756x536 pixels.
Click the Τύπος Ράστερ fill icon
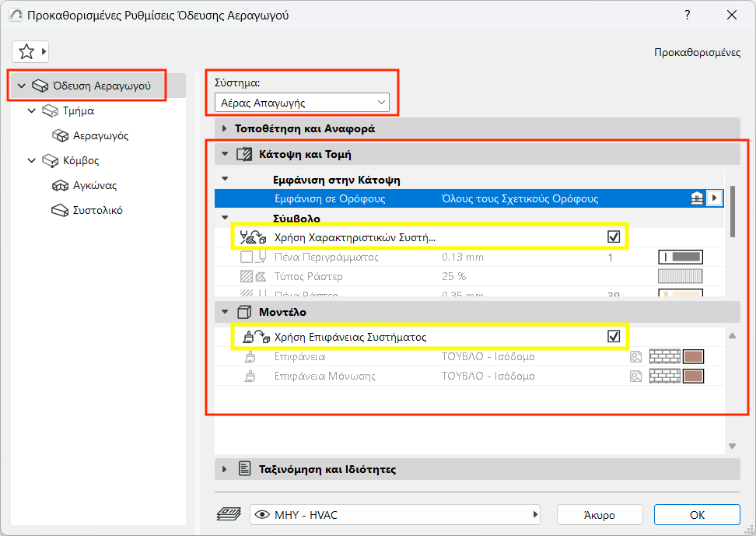click(254, 276)
